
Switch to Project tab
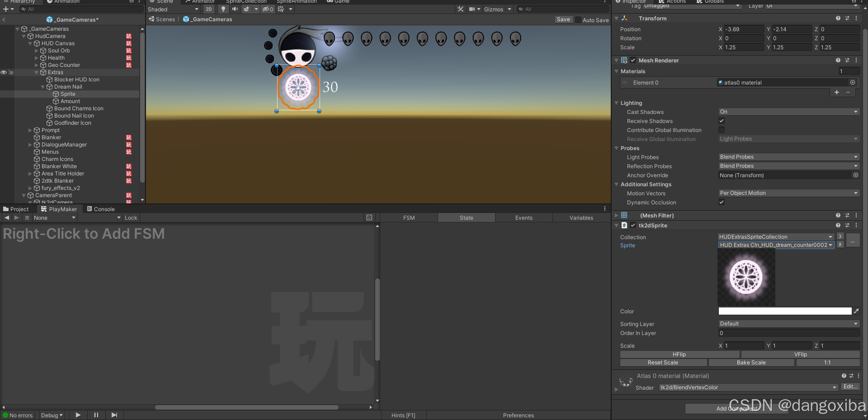(16, 209)
